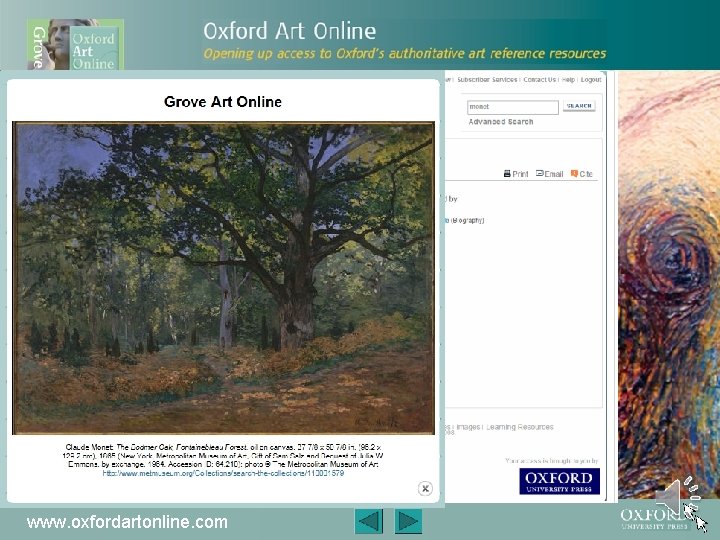Click the Grove Oxford Art Online logo
The width and height of the screenshot is (720, 540).
click(75, 44)
